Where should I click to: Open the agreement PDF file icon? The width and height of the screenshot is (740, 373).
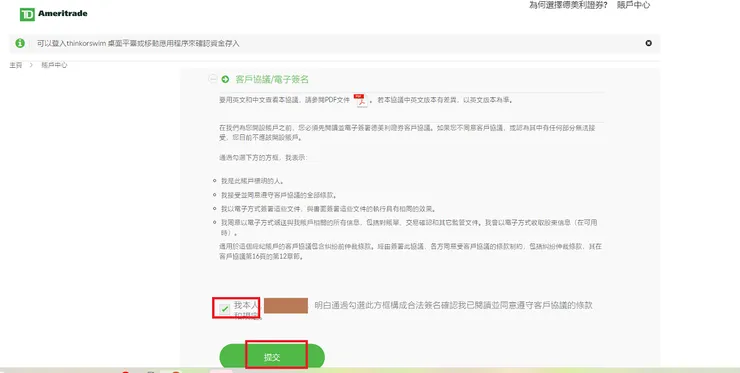point(361,101)
